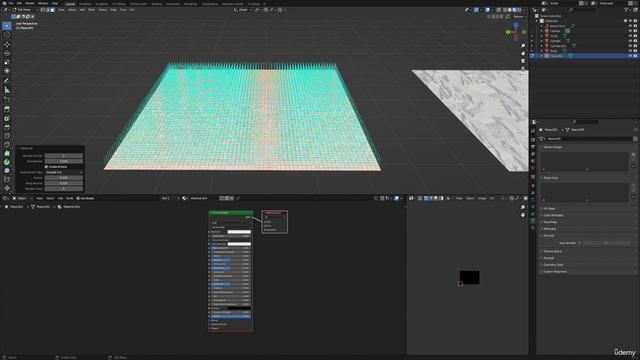Image resolution: width=640 pixels, height=360 pixels.
Task: Switch to the Modeling workspace tab
Action: tap(85, 4)
